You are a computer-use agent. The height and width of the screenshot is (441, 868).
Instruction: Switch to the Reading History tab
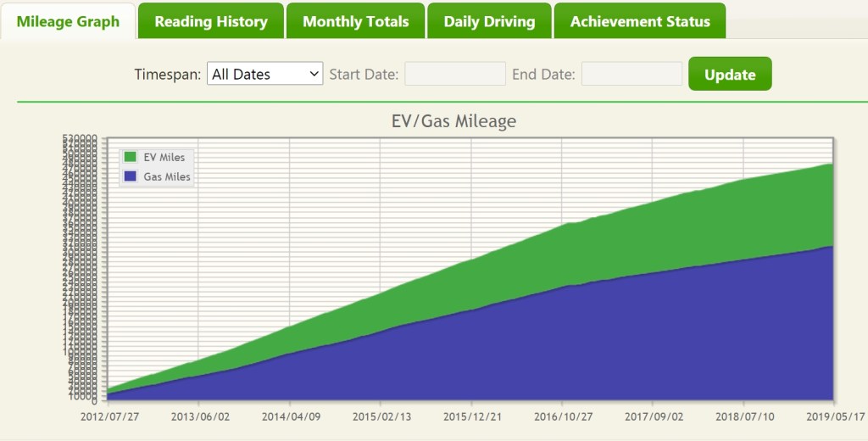211,21
